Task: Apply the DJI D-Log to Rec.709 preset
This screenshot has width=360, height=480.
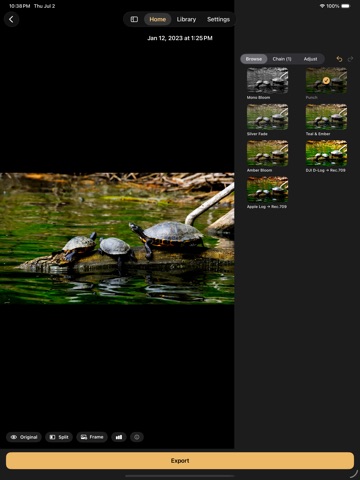Action: coord(326,153)
